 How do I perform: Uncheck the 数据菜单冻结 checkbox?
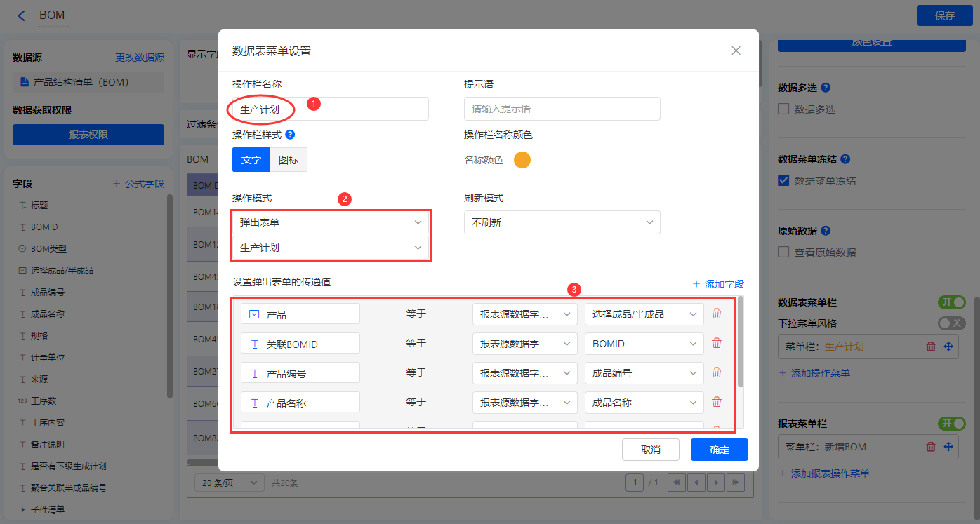coord(784,181)
